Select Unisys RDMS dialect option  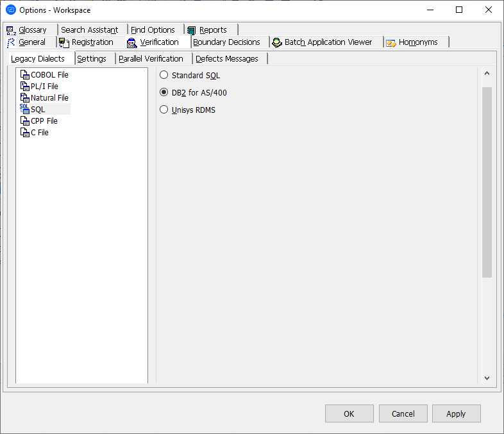point(164,110)
